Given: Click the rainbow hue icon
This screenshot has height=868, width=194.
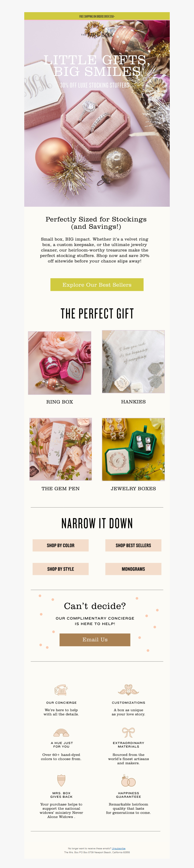Looking at the screenshot, I should pos(61,733).
